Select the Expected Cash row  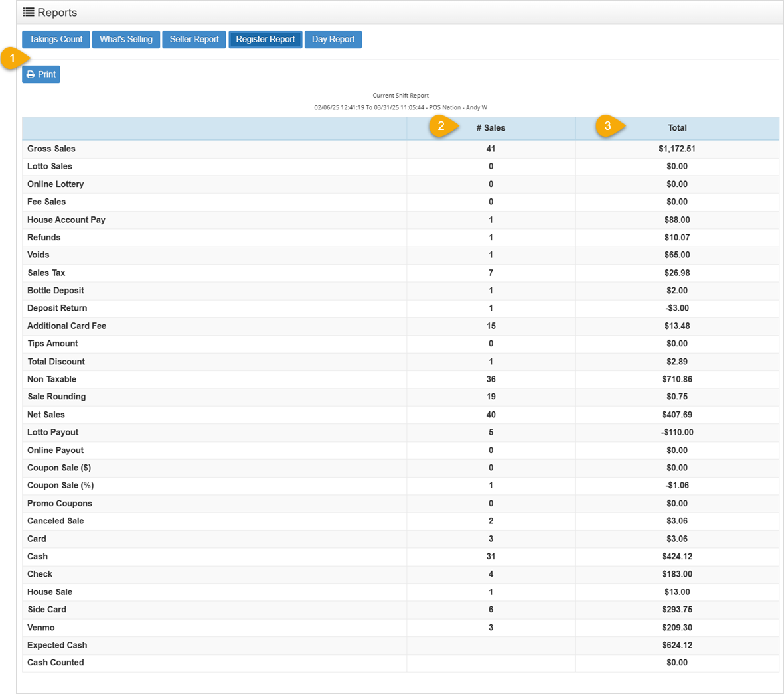(x=199, y=645)
